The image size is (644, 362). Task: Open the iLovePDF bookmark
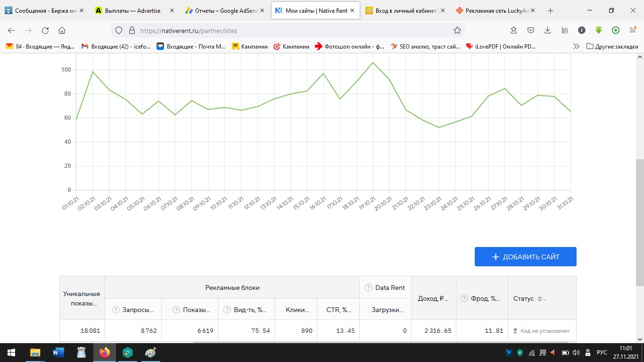tap(500, 46)
